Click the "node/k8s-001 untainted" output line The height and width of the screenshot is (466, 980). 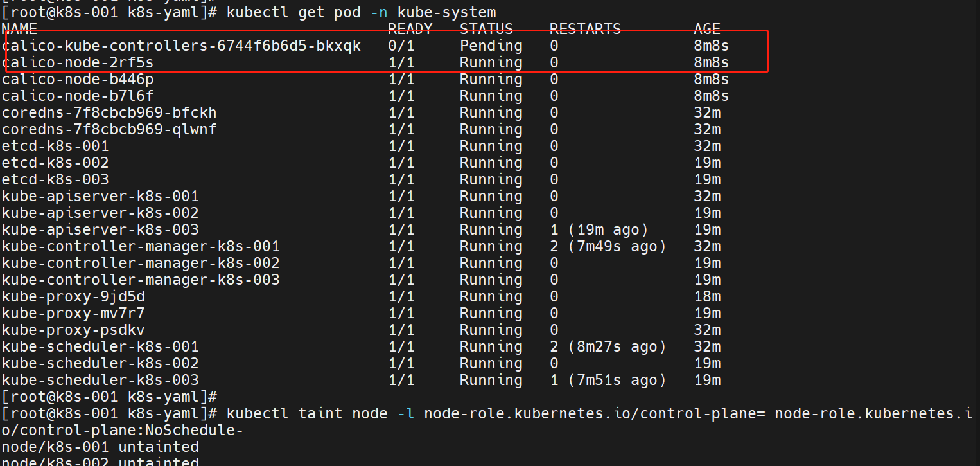[100, 447]
